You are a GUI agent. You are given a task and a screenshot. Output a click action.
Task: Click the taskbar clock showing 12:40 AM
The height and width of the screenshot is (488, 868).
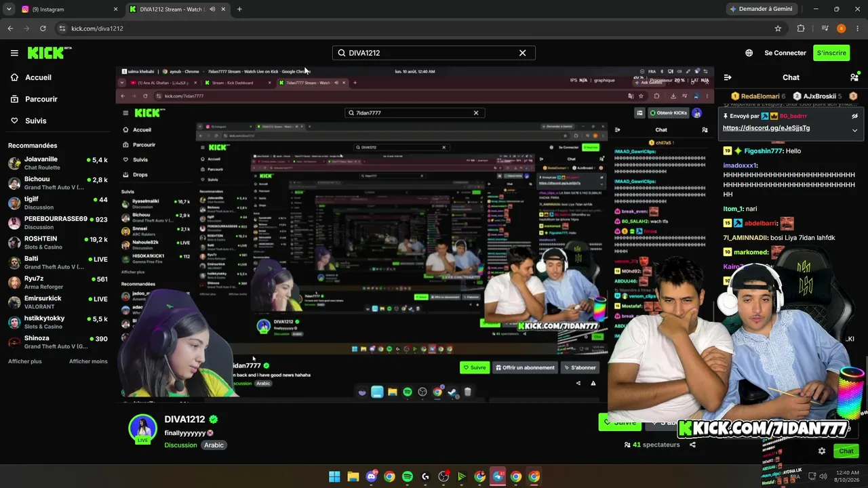(847, 476)
